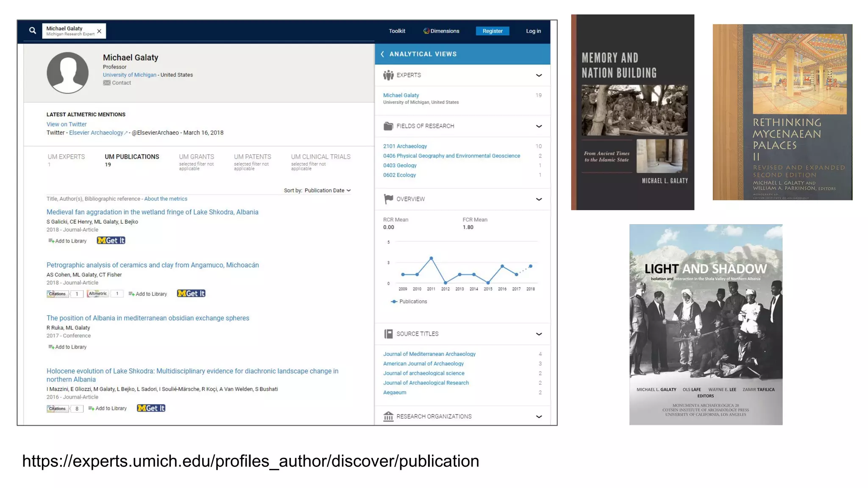Click the 2018 data point on chart

(x=530, y=266)
